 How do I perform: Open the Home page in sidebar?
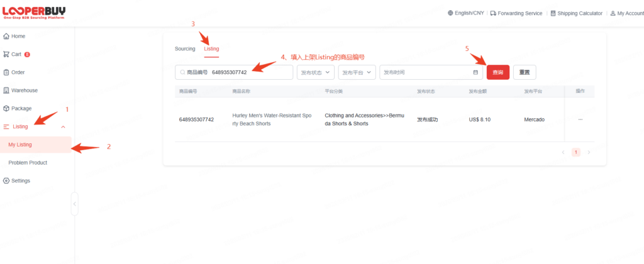tap(18, 36)
